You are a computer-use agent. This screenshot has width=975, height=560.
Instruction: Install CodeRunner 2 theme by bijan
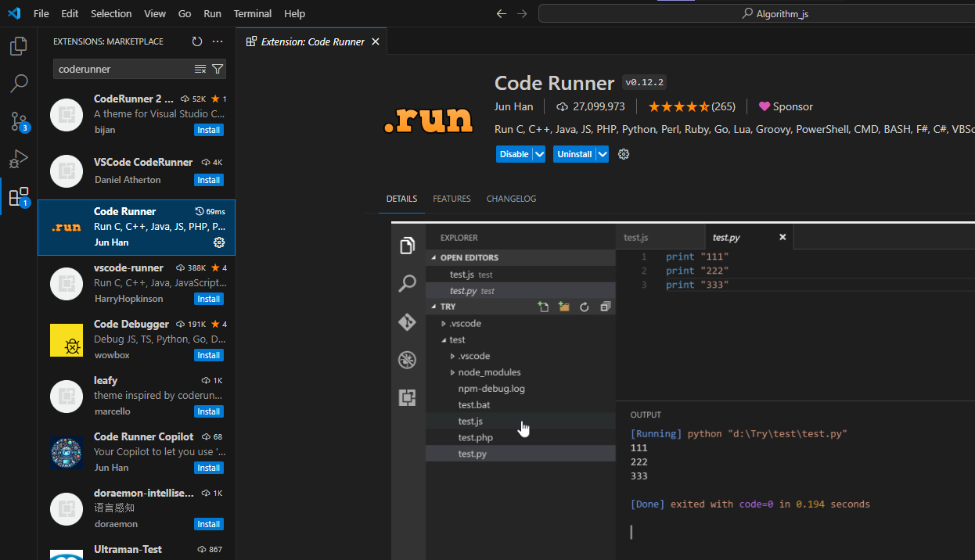209,130
